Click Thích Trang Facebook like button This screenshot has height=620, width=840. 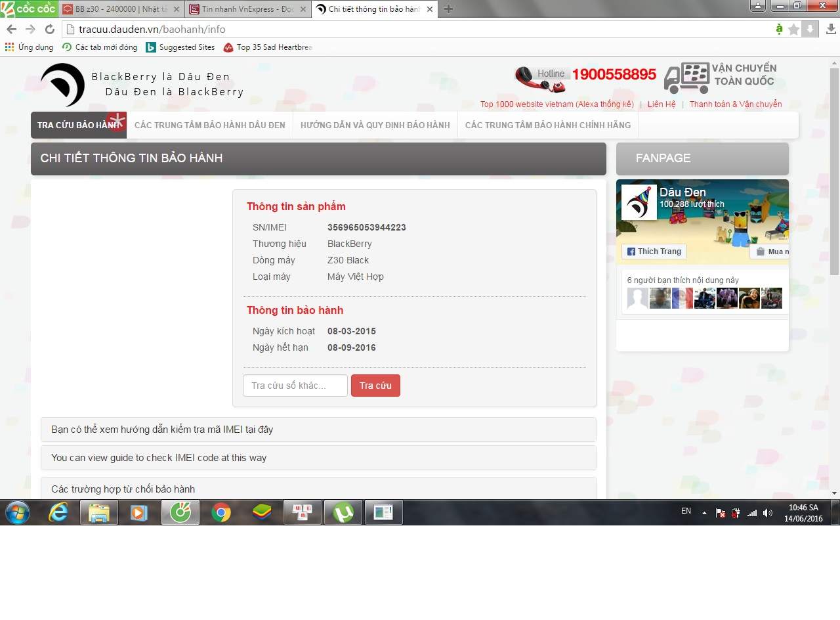click(x=654, y=252)
